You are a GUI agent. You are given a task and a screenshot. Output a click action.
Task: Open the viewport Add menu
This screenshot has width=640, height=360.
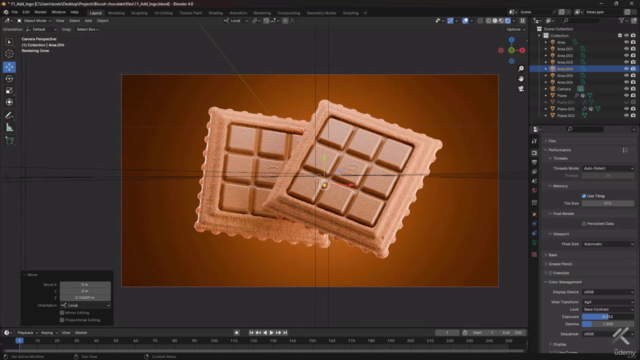click(88, 21)
